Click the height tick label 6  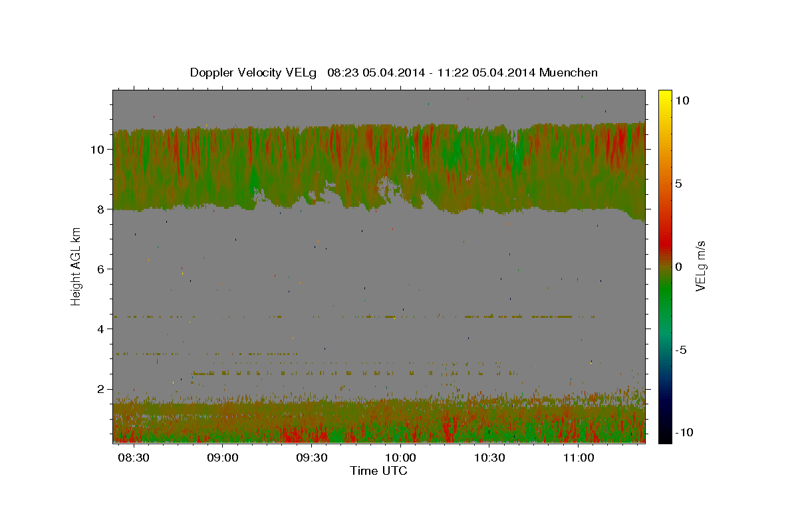pyautogui.click(x=100, y=269)
